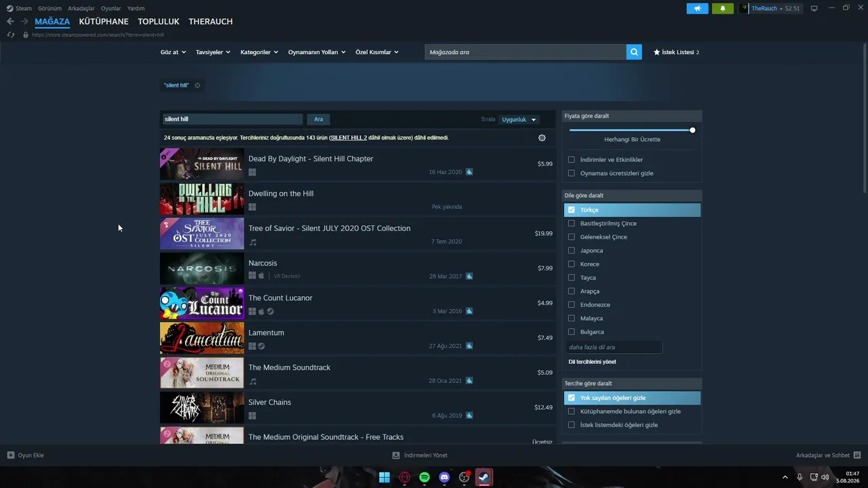Open the THERAUCH profile tab

click(x=211, y=22)
